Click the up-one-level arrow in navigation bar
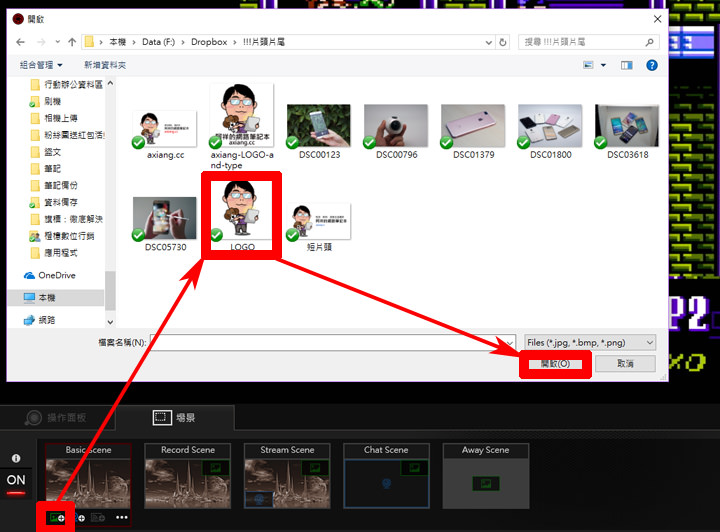Image resolution: width=720 pixels, height=532 pixels. [x=71, y=42]
